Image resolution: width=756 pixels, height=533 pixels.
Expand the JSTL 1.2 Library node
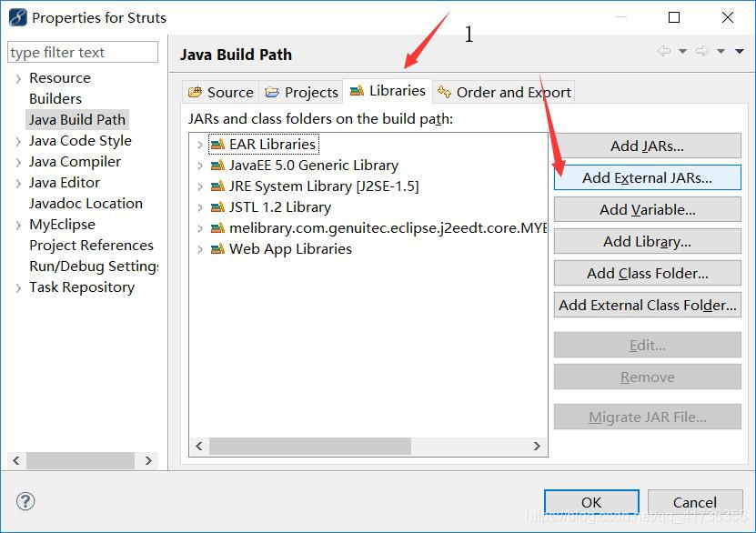pyautogui.click(x=200, y=207)
